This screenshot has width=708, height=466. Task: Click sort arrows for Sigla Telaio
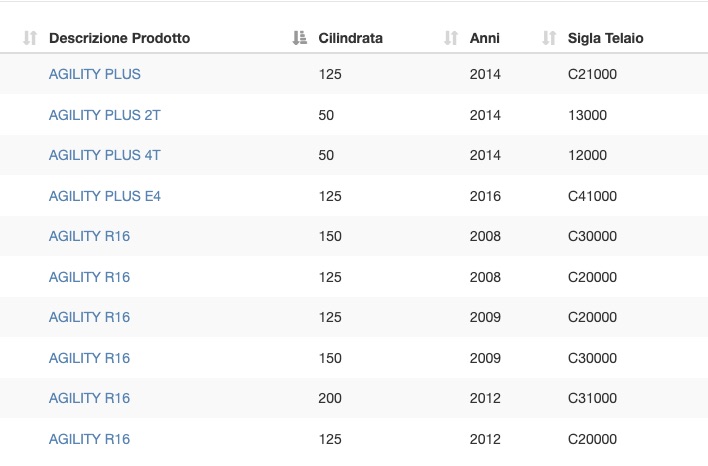coord(549,38)
